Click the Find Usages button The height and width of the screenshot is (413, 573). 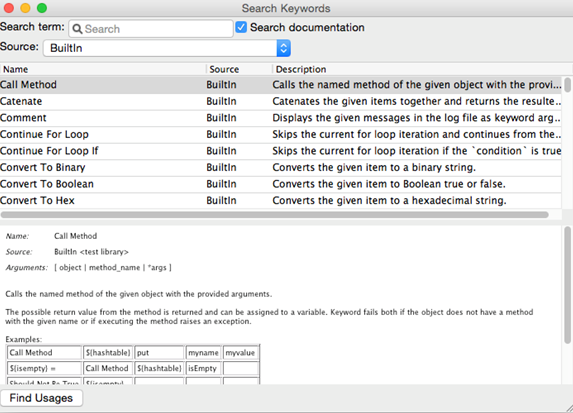coord(41,398)
